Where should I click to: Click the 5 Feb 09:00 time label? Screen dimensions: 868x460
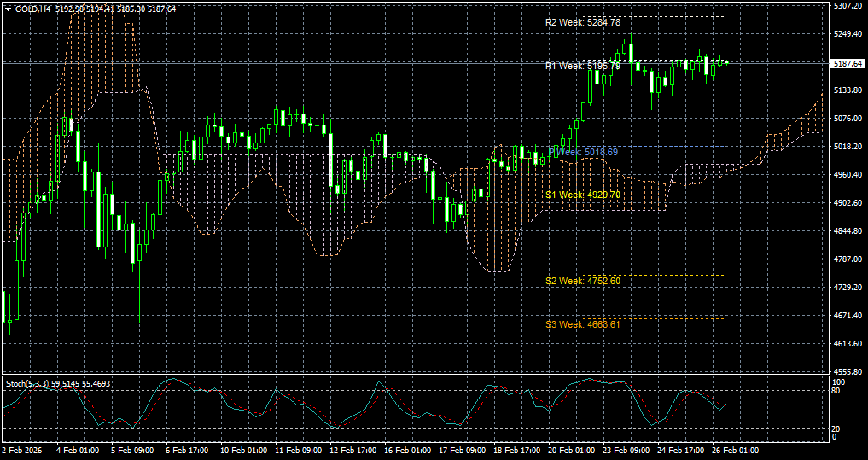click(133, 451)
